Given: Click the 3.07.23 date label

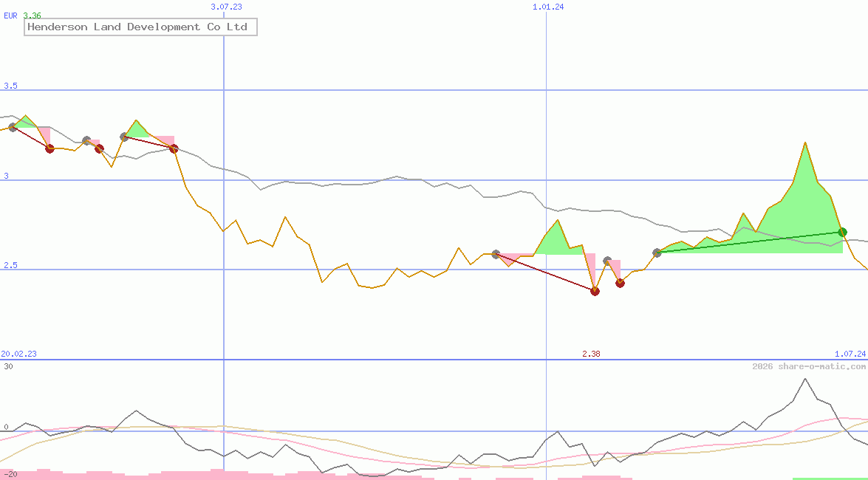Looking at the screenshot, I should pos(226,7).
